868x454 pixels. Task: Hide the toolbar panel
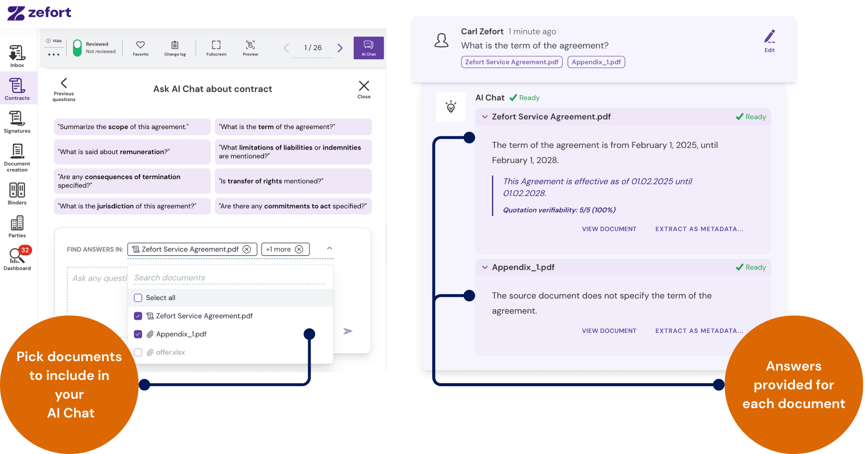tap(54, 41)
